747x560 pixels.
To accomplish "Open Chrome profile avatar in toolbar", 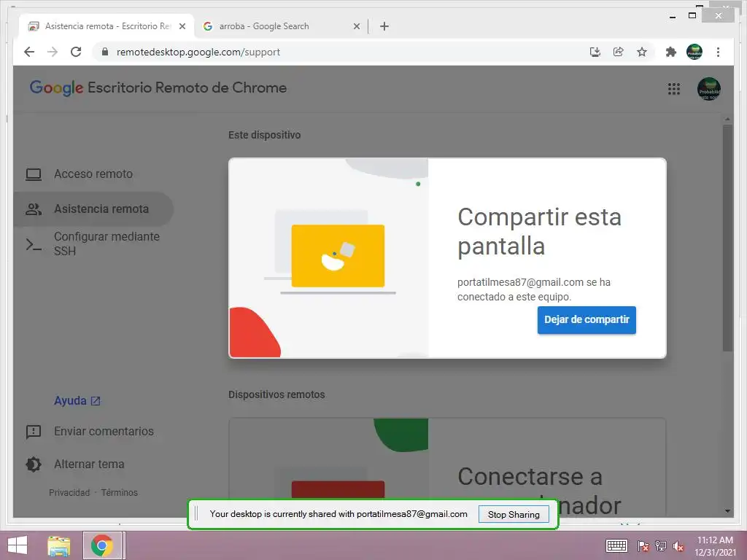I will click(694, 52).
